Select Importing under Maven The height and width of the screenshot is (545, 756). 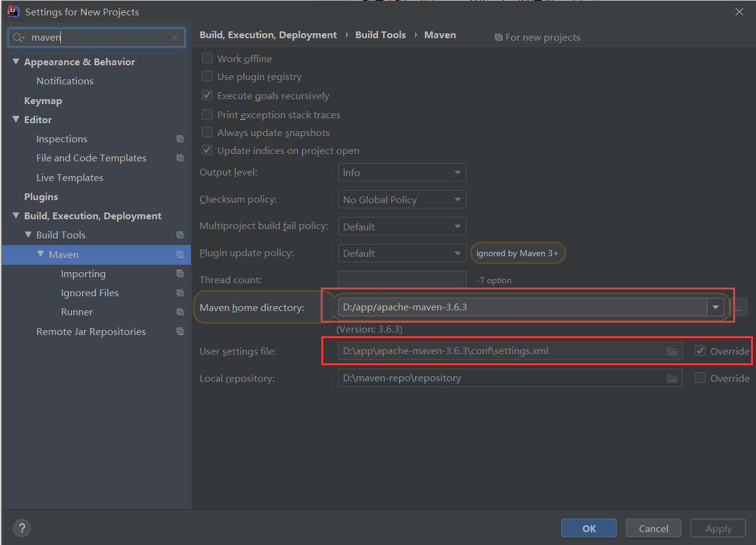[83, 273]
